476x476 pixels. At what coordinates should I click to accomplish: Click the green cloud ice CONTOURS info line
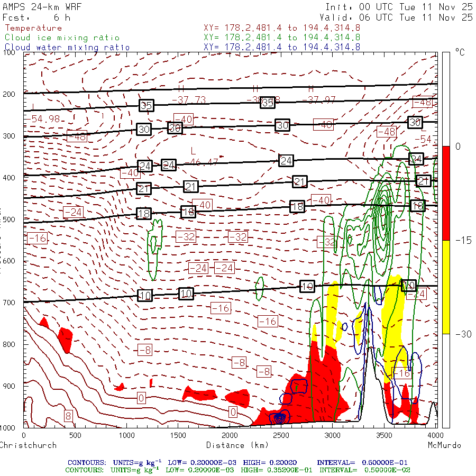(x=237, y=470)
